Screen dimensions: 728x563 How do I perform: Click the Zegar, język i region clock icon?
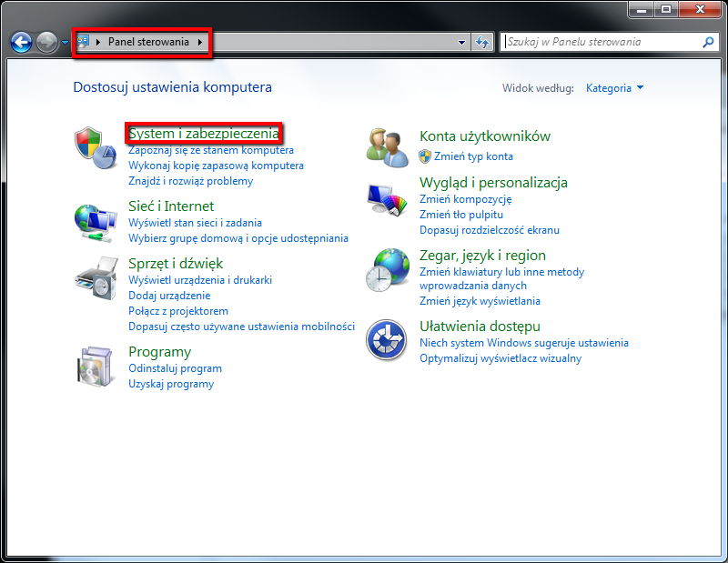388,269
